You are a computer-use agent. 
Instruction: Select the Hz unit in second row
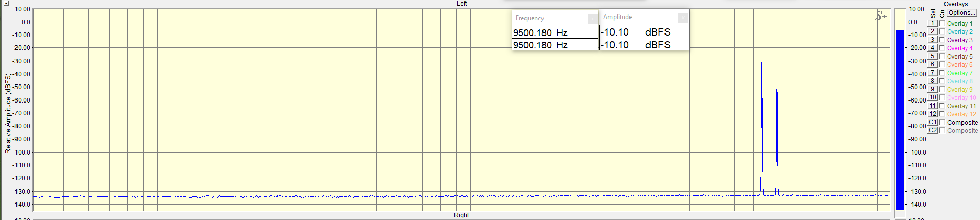(x=562, y=45)
